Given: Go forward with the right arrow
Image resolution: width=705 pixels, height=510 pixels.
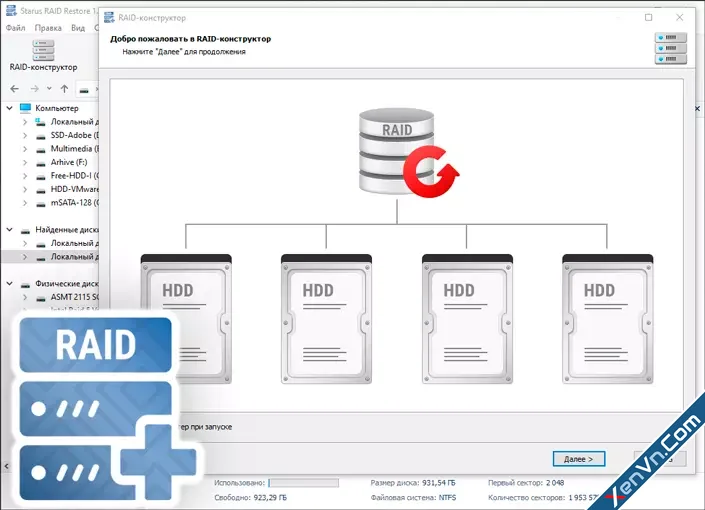Looking at the screenshot, I should point(34,89).
